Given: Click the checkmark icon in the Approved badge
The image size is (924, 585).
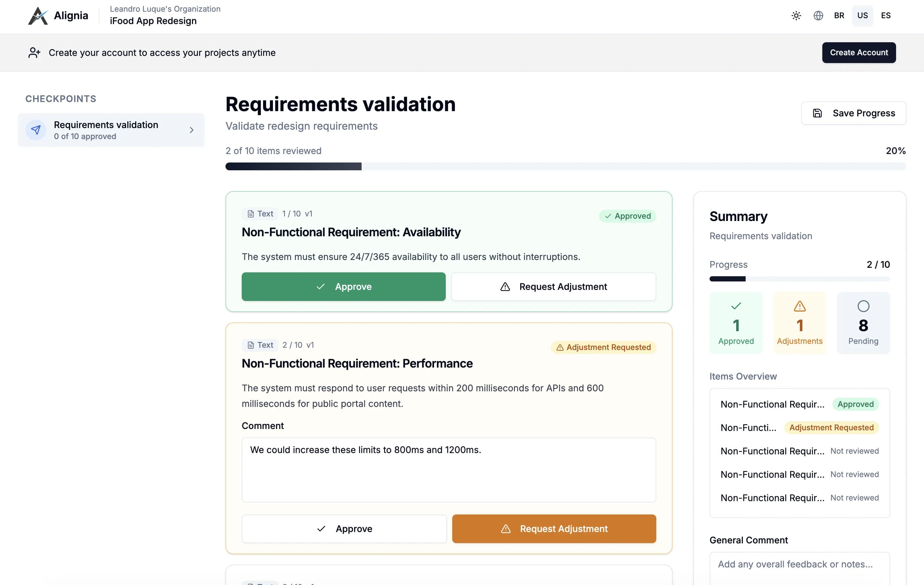Looking at the screenshot, I should click(x=608, y=216).
